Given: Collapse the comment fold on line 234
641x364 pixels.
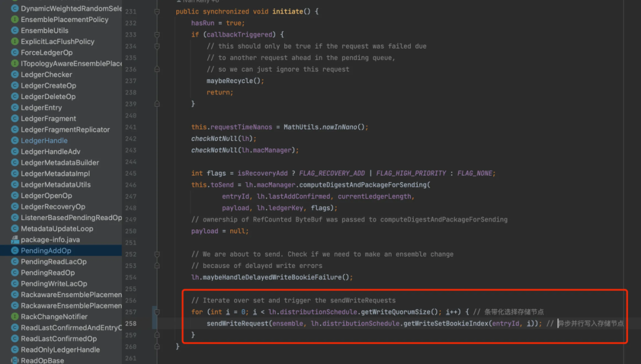Looking at the screenshot, I should point(157,46).
